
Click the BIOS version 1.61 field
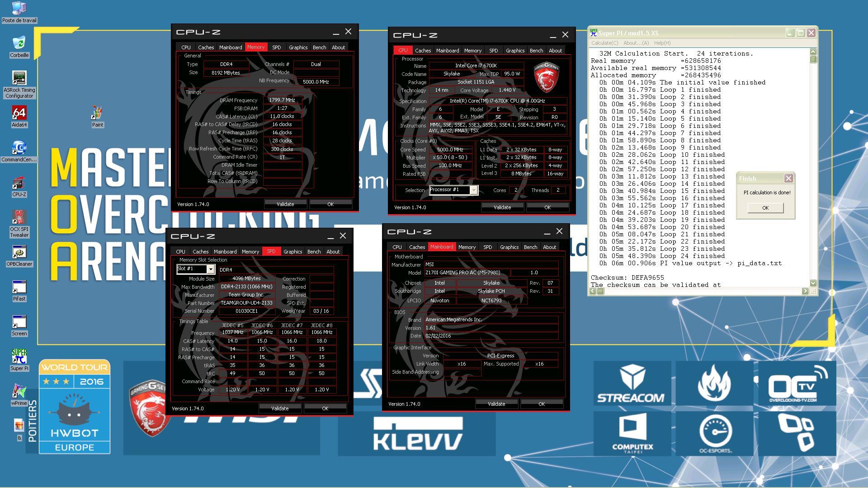coord(491,328)
